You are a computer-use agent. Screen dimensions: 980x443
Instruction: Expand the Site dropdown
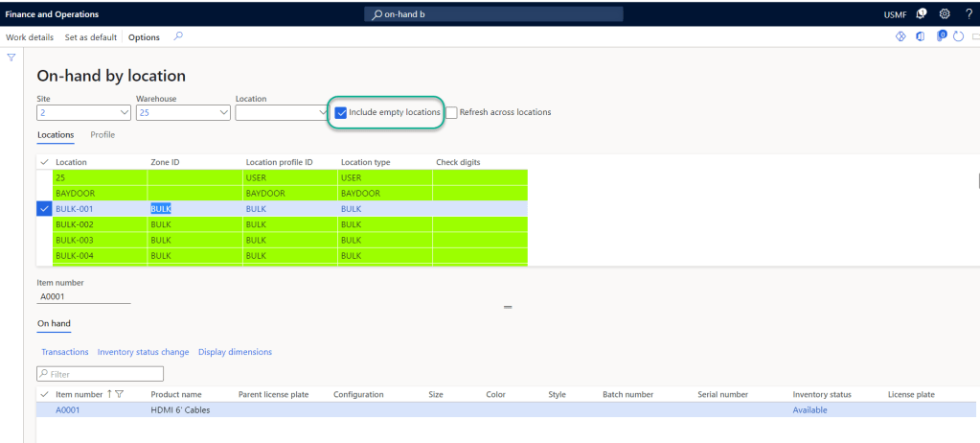[x=124, y=112]
